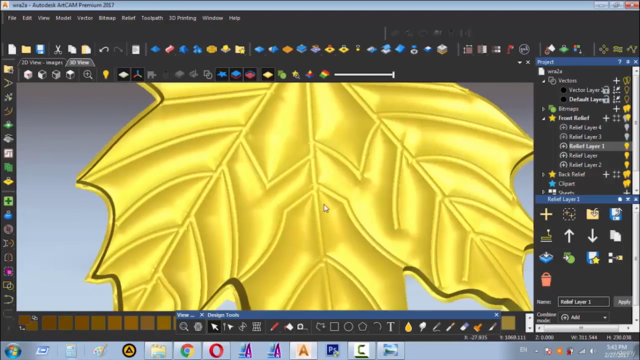Switch to the 2D View - images tab
Image resolution: width=640 pixels, height=360 pixels.
tap(42, 62)
